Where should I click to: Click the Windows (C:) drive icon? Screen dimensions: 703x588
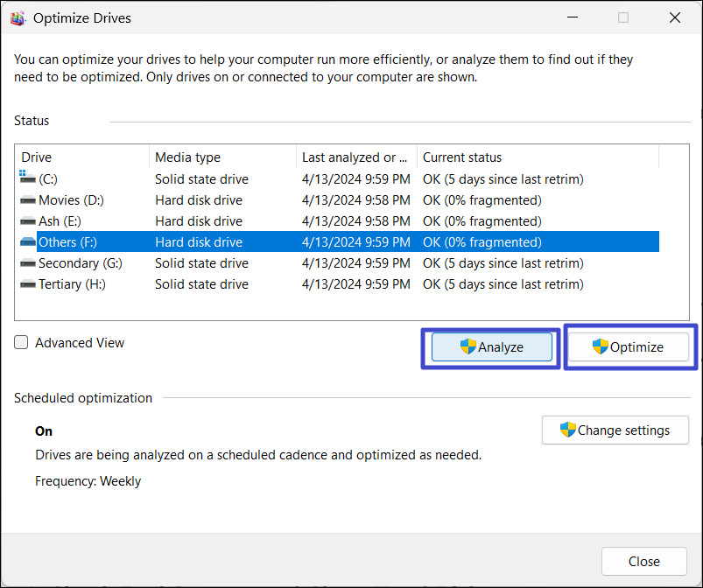pyautogui.click(x=27, y=179)
